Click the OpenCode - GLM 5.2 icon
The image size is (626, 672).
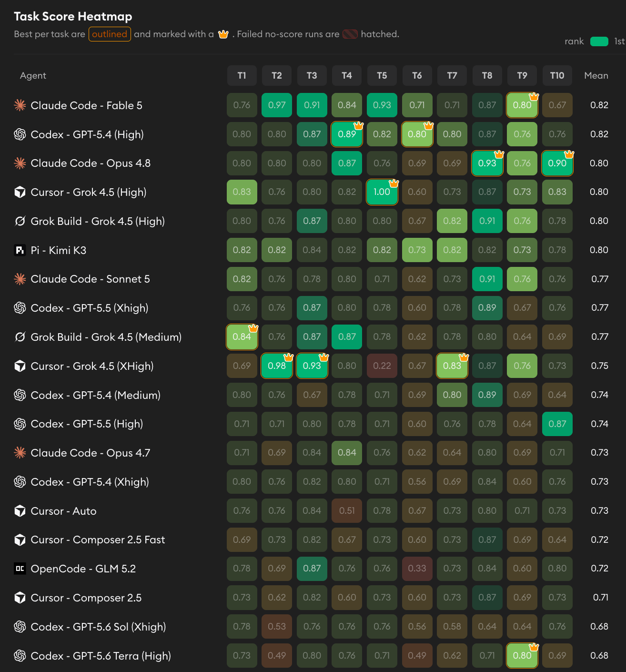(20, 569)
